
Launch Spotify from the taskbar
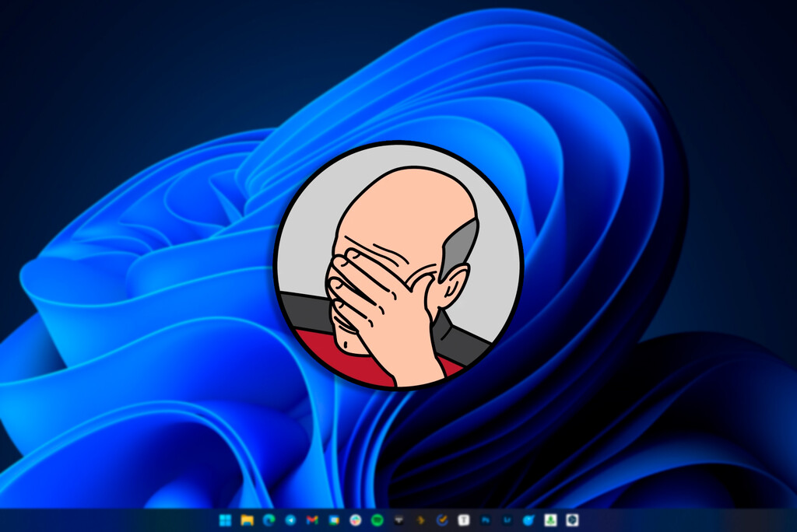[x=377, y=520]
